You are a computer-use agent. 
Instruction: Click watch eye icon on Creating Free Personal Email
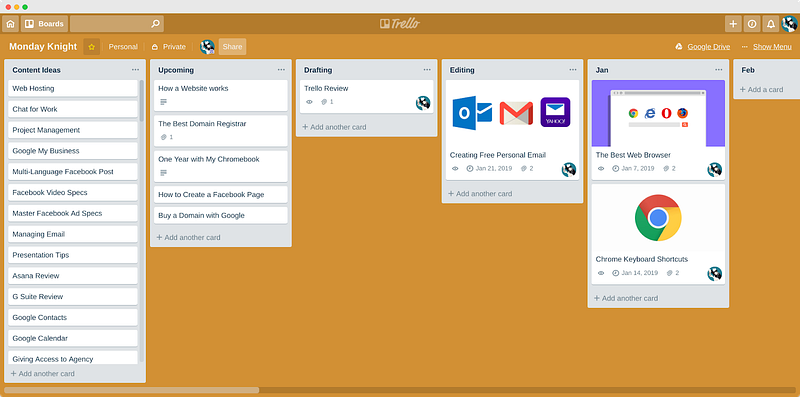pos(455,168)
